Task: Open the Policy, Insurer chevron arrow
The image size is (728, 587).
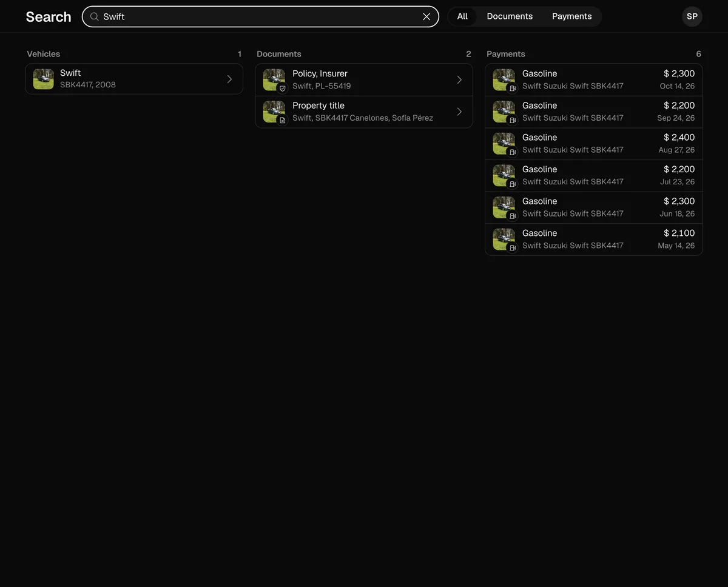Action: pyautogui.click(x=459, y=80)
